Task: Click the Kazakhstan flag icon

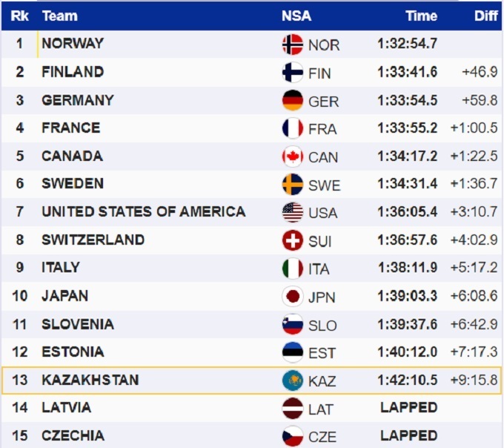Action: 293,381
